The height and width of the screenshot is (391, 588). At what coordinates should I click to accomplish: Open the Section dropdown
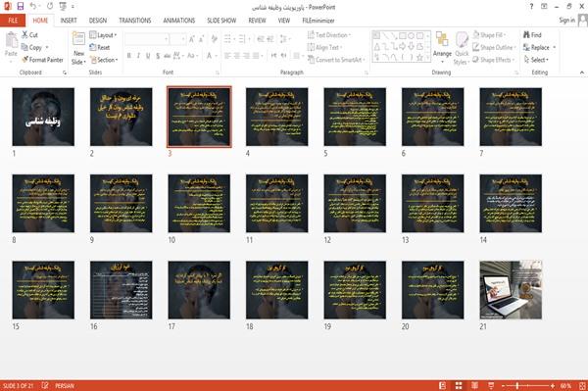(x=104, y=60)
